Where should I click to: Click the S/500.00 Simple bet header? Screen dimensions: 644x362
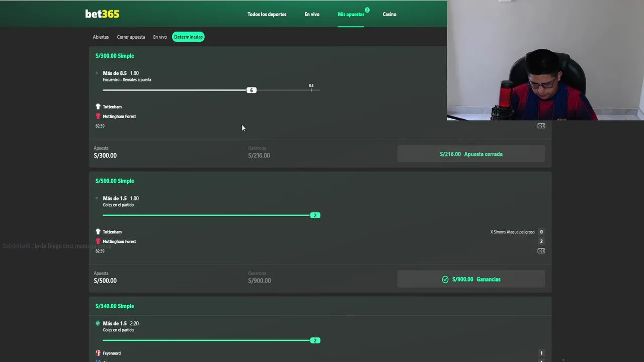coord(115,181)
